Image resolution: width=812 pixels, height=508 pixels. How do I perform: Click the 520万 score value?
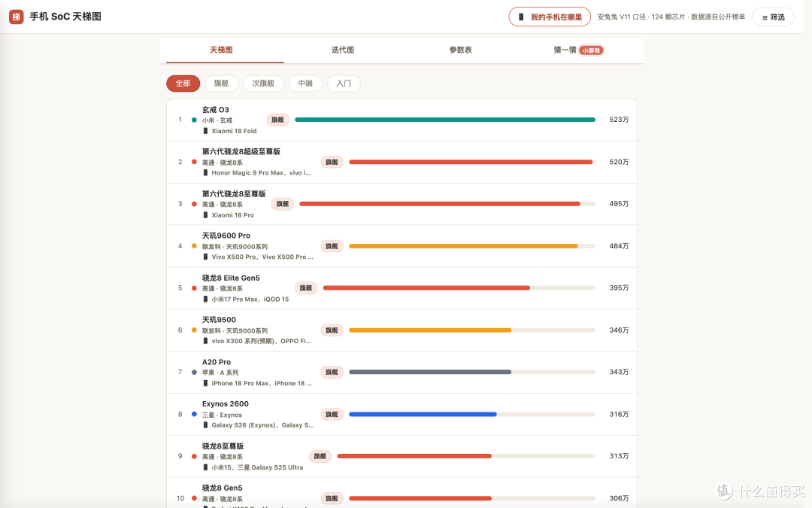coord(619,162)
